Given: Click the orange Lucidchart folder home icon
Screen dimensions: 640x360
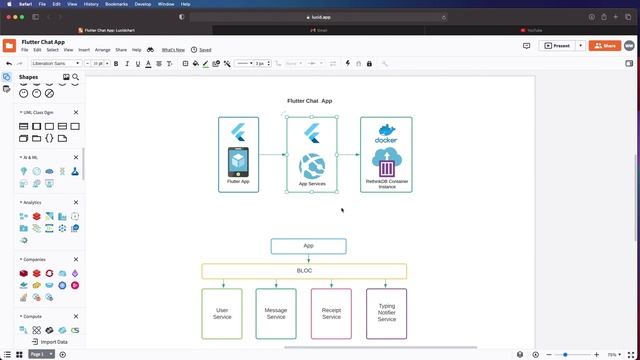Looking at the screenshot, I should tap(9, 46).
